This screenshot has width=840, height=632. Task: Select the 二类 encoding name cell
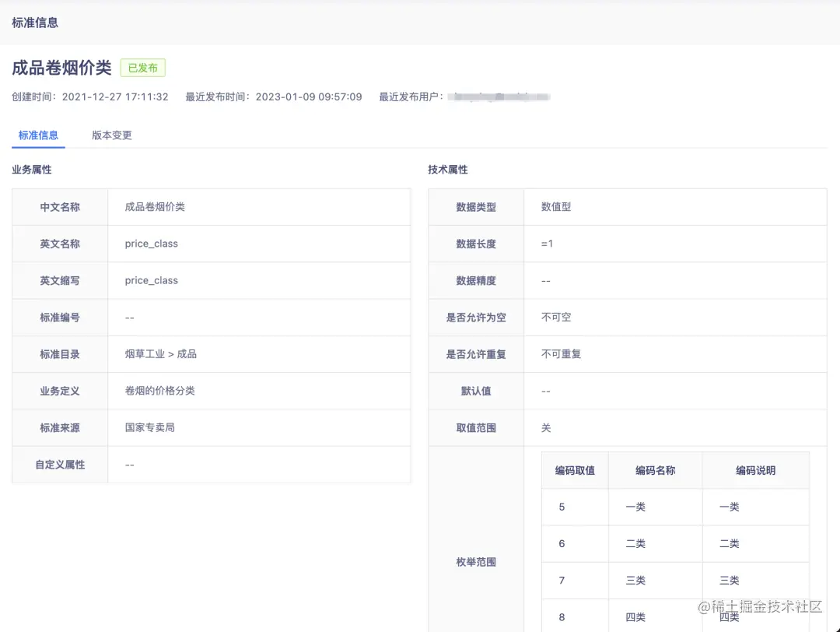pyautogui.click(x=634, y=543)
